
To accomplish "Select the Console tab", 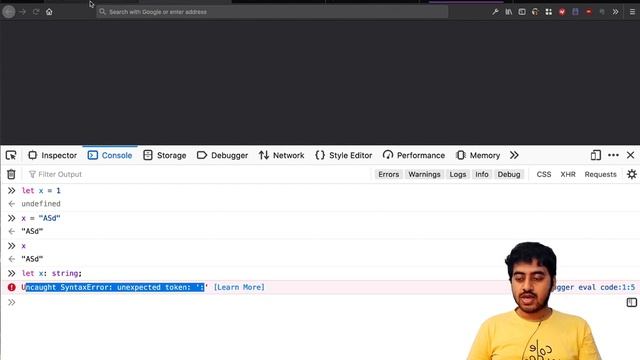I will [110, 156].
